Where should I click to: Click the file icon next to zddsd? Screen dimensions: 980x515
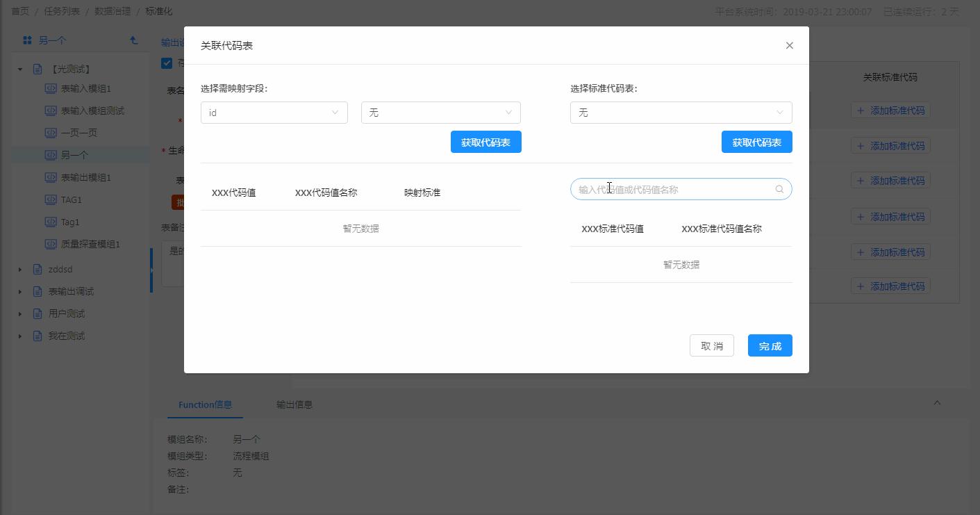click(38, 269)
